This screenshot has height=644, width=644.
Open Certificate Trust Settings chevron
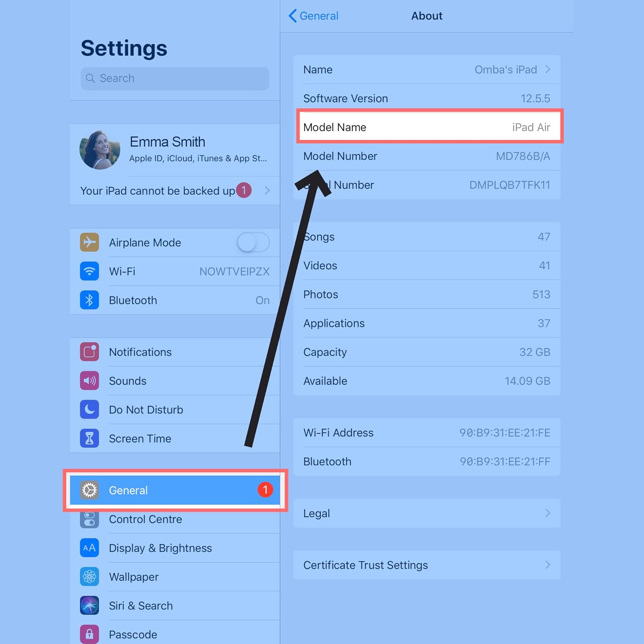point(547,565)
